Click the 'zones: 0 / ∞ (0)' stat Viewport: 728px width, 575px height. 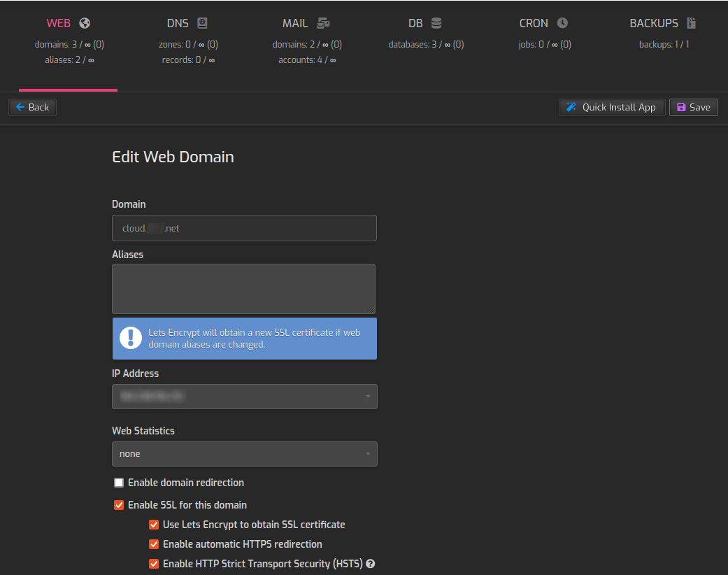(x=188, y=45)
